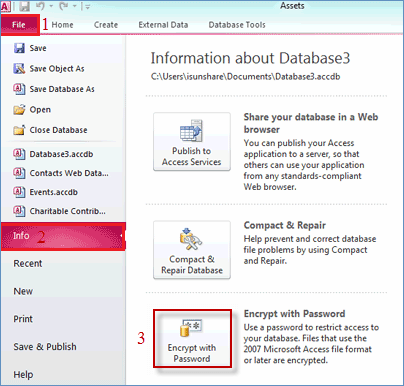Click icon next to Contacts Web Data
The width and height of the screenshot is (404, 386).
[x=19, y=173]
